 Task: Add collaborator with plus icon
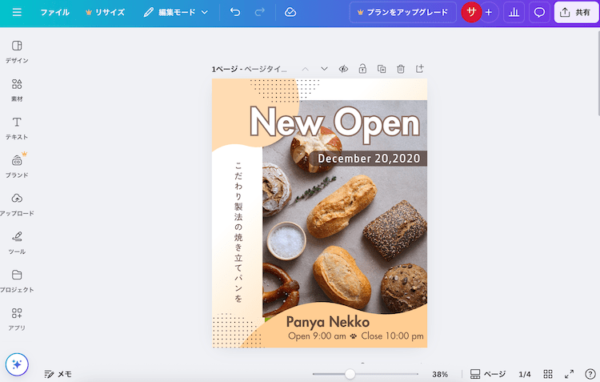pos(489,12)
